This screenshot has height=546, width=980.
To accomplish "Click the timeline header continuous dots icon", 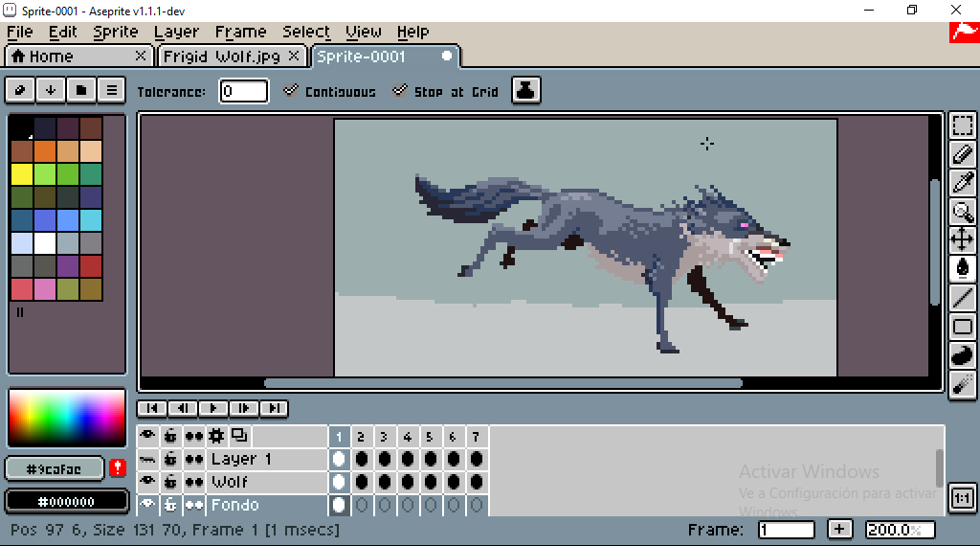I will [193, 436].
